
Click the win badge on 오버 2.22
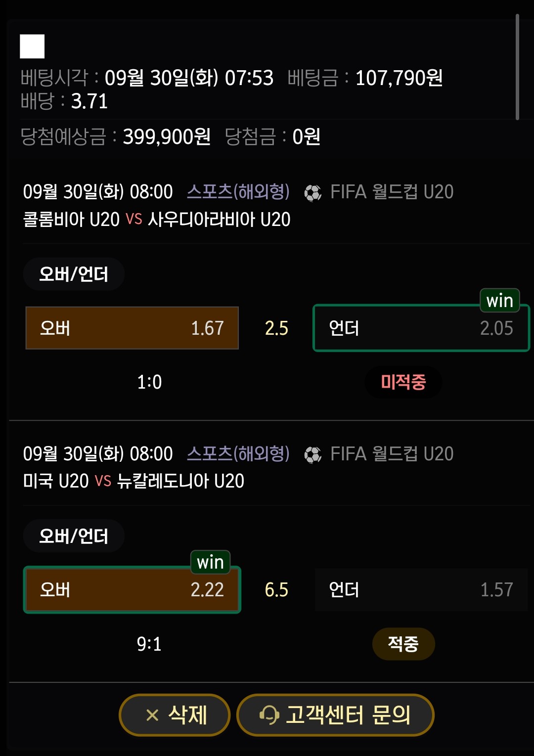click(x=210, y=562)
